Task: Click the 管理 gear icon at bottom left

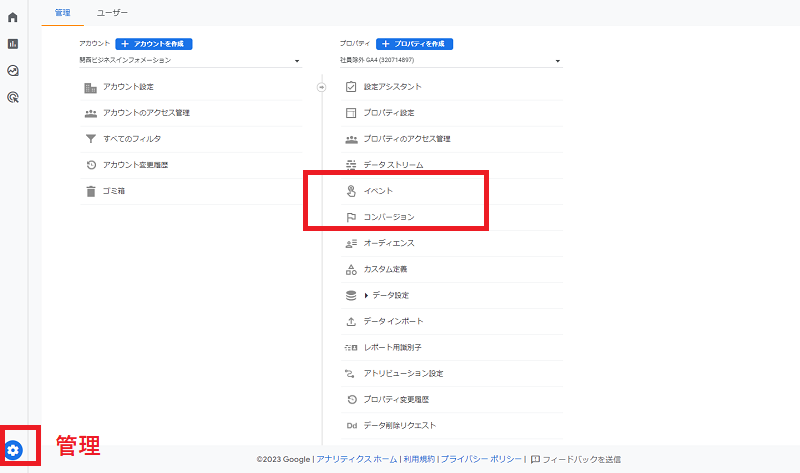Action: click(x=14, y=450)
